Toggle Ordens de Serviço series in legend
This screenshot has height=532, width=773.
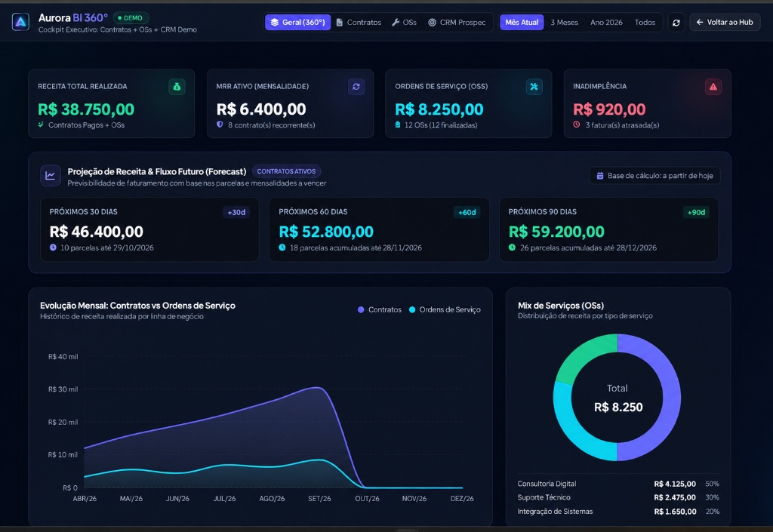(445, 309)
